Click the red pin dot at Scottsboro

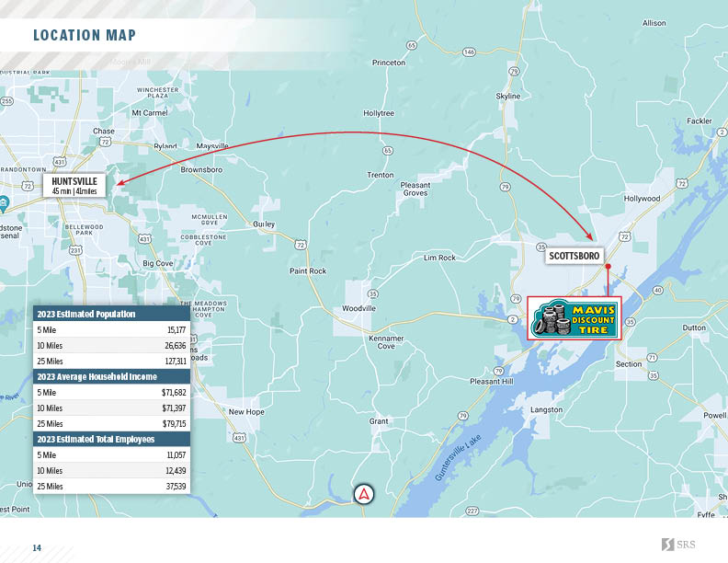608,266
